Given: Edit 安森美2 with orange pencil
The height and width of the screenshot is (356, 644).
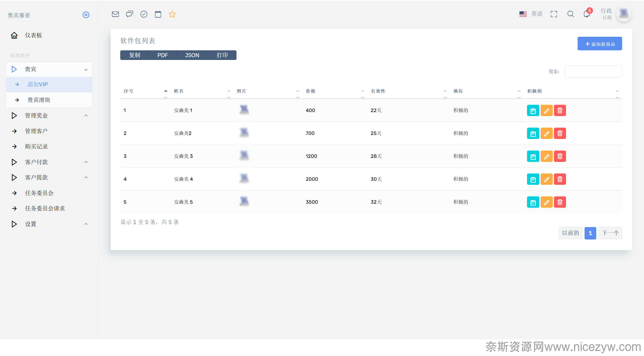Looking at the screenshot, I should click(x=546, y=133).
